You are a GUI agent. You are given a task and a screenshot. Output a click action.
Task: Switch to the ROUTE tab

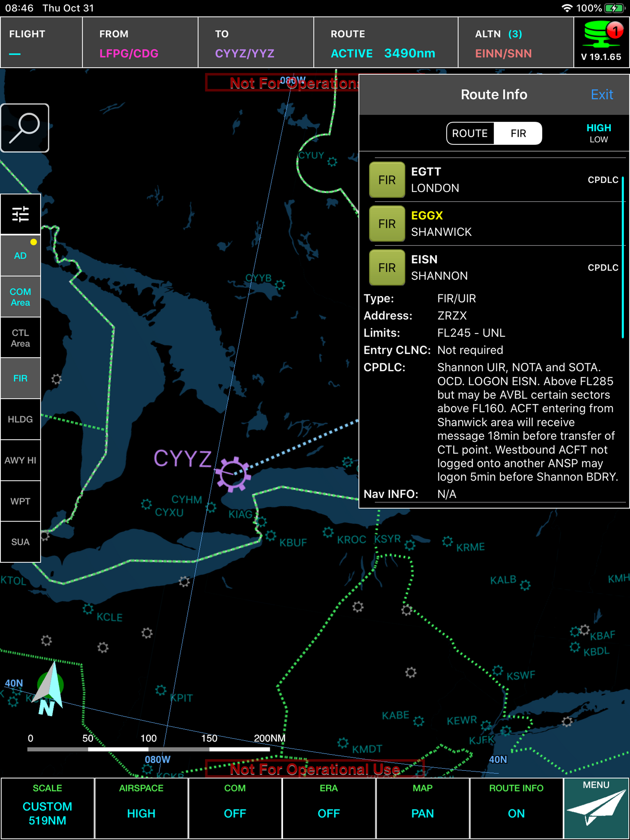pos(470,133)
